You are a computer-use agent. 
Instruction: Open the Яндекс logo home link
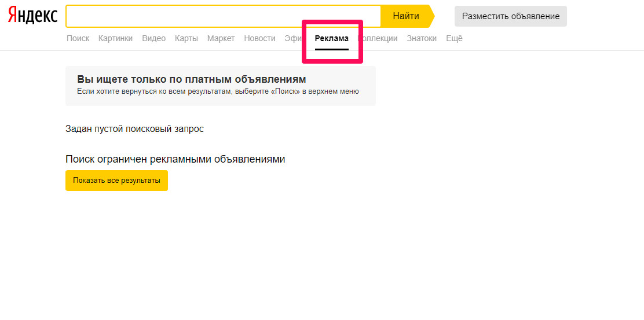[33, 16]
